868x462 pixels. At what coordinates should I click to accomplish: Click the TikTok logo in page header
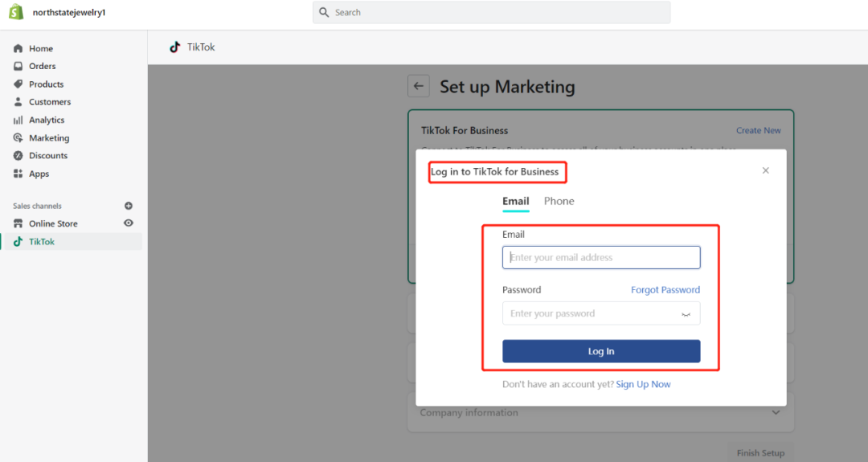pyautogui.click(x=175, y=47)
